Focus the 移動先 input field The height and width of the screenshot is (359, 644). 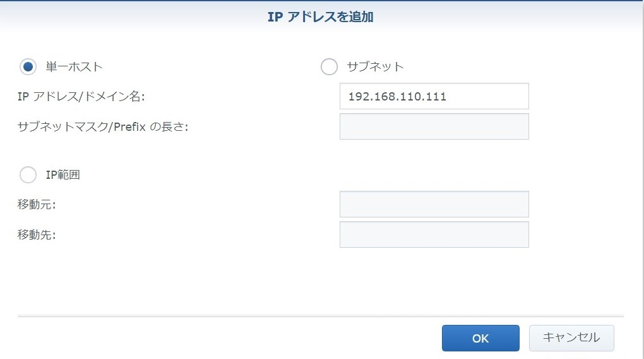pos(434,234)
